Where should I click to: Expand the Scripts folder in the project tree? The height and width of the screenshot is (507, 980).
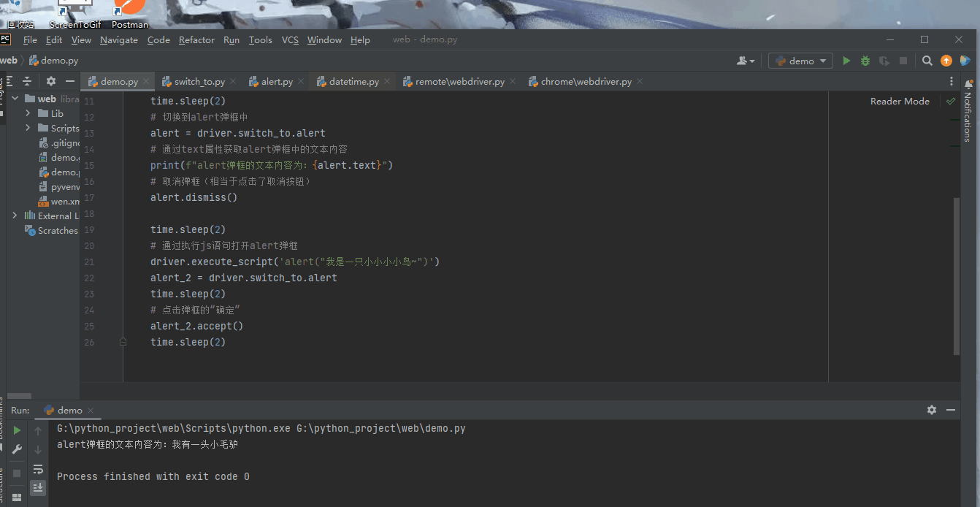coord(28,127)
